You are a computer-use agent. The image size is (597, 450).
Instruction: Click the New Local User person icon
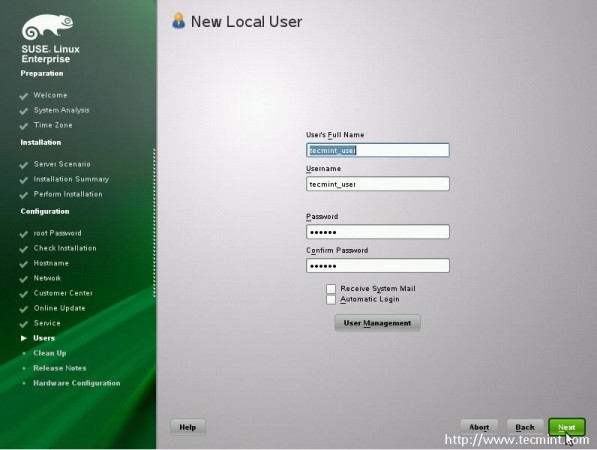[x=178, y=21]
